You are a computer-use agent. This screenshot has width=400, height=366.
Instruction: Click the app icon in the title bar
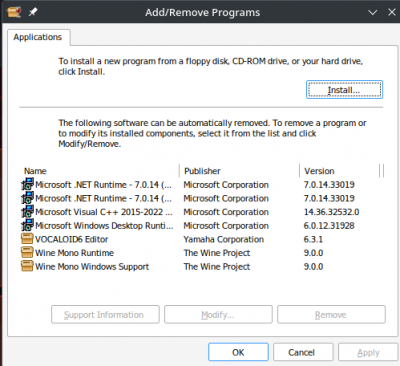[x=14, y=12]
